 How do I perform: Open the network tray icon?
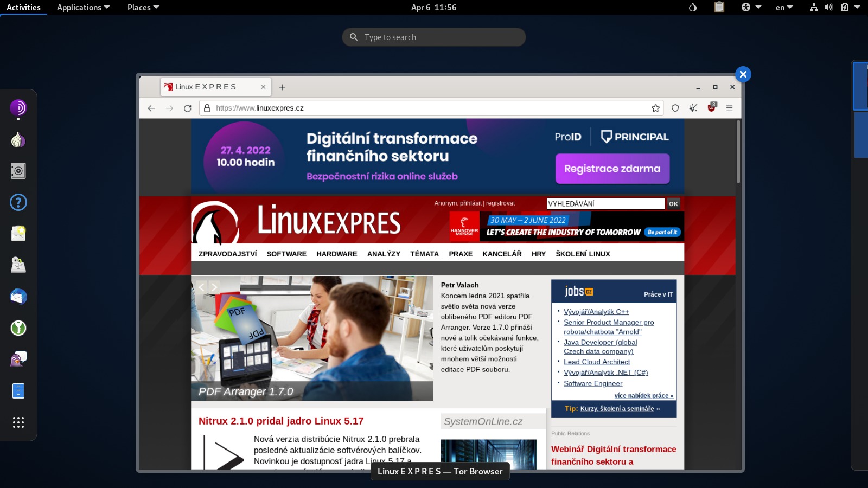point(814,8)
